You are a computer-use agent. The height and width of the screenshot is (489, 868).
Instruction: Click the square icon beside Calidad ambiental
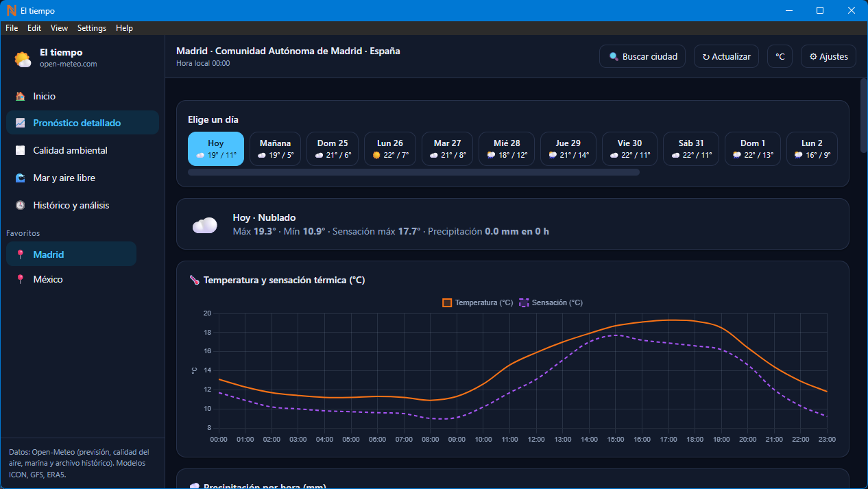coord(21,151)
